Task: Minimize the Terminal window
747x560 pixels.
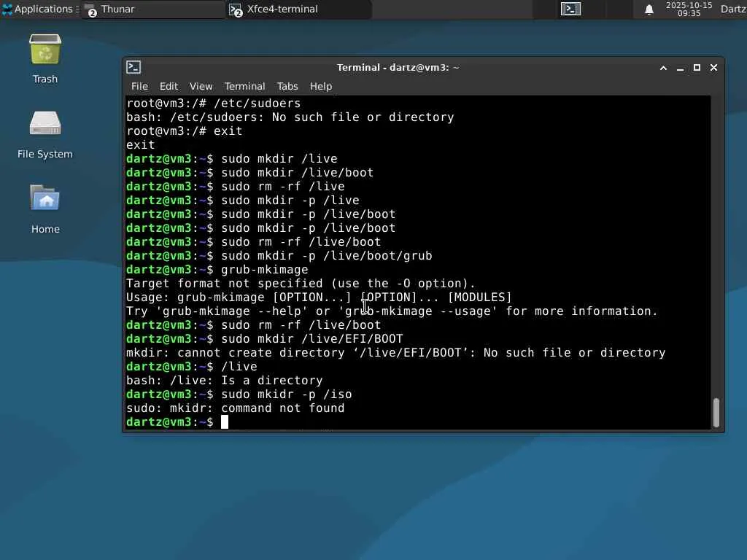Action: pos(681,68)
